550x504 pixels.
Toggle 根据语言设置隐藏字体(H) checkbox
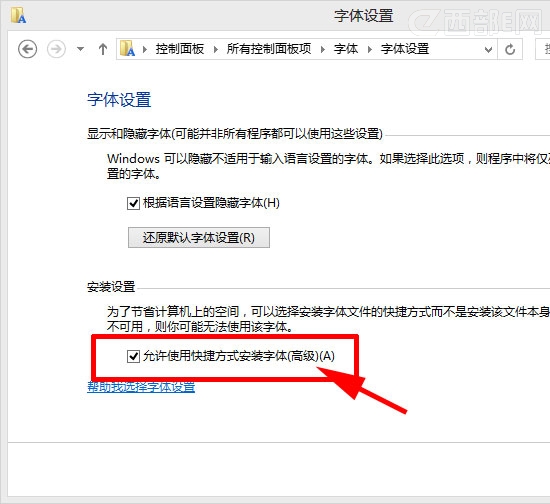(133, 203)
